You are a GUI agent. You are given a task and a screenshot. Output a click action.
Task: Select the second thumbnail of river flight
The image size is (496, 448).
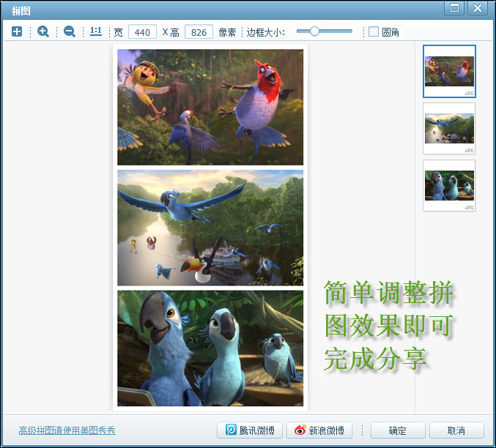pos(449,128)
